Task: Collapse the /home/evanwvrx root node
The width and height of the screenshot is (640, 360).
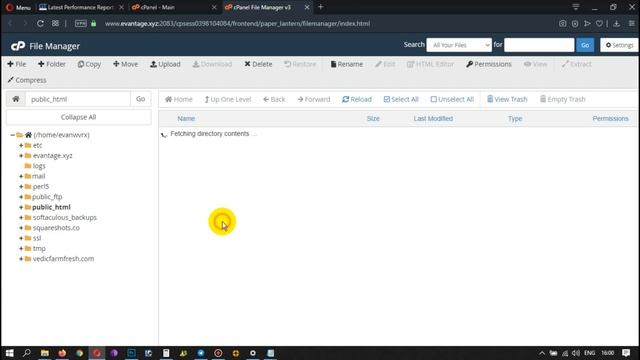Action: (13, 135)
